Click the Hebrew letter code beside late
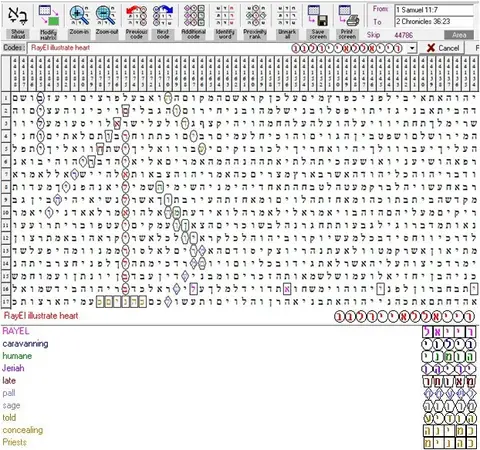 pos(449,381)
